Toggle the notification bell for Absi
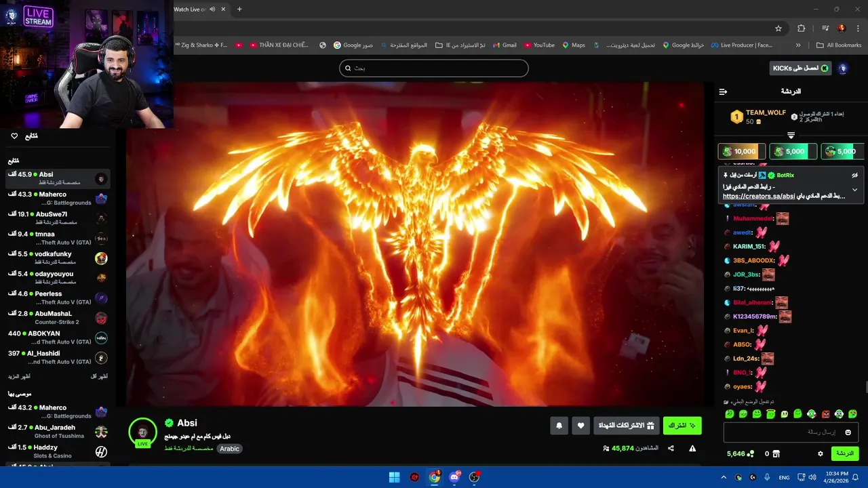This screenshot has height=488, width=868. tap(559, 426)
